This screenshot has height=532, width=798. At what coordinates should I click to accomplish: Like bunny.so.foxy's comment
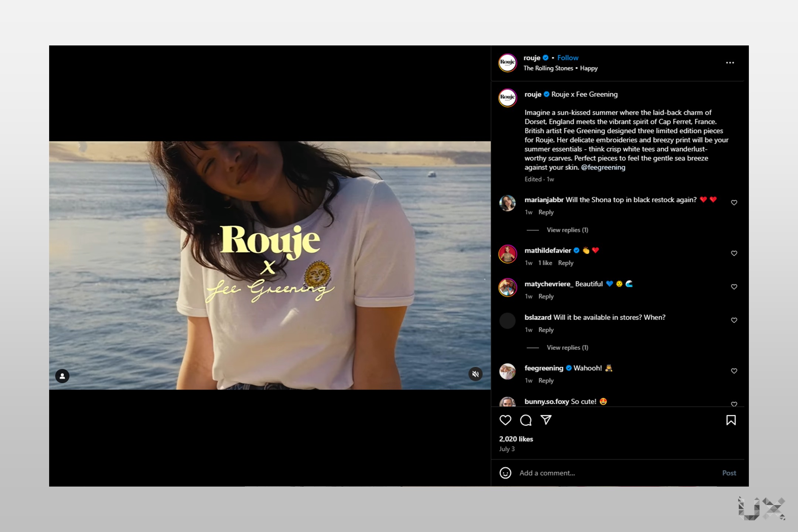coord(734,404)
